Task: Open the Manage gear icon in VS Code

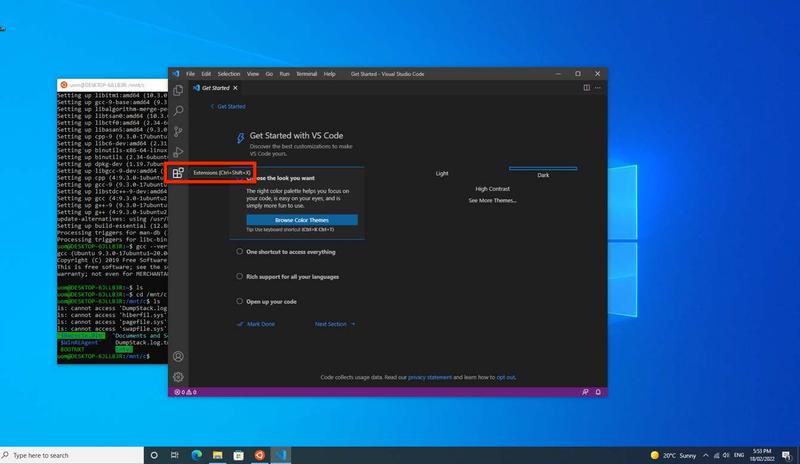Action: [178, 377]
